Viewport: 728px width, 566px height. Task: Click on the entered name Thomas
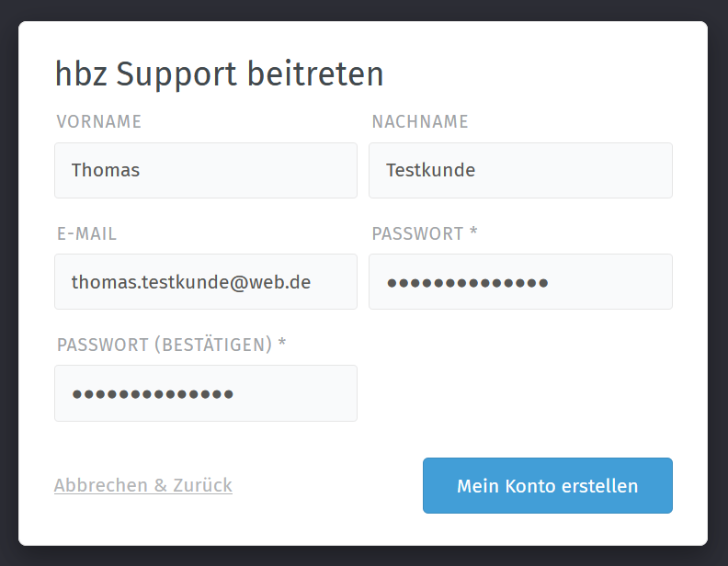pos(106,170)
